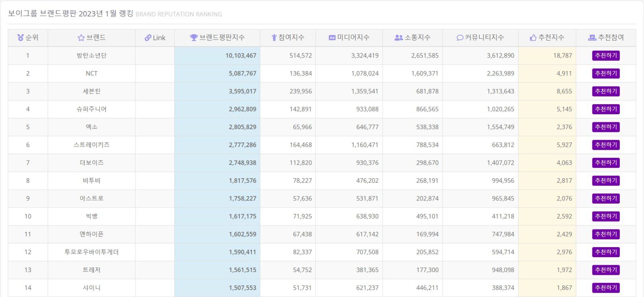Click the 10,103,467 reputation index value

coord(241,56)
